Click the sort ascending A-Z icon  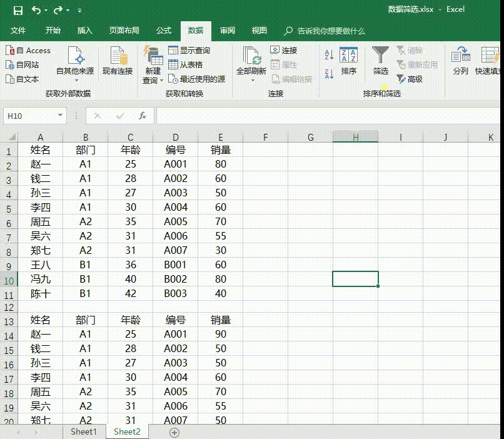tap(330, 55)
